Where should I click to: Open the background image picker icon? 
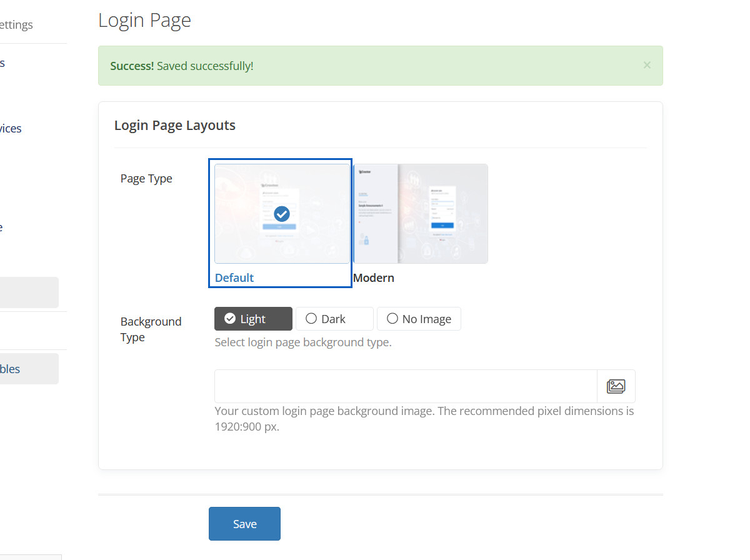point(616,386)
